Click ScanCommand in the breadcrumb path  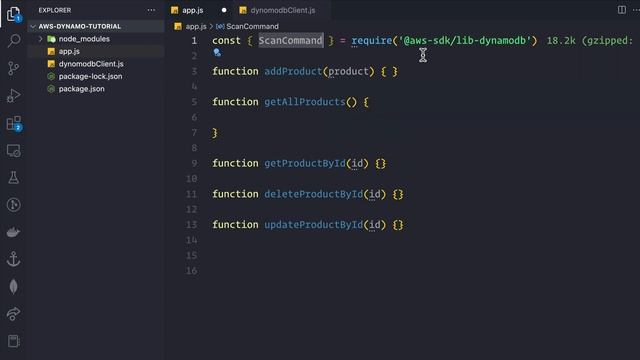click(252, 27)
